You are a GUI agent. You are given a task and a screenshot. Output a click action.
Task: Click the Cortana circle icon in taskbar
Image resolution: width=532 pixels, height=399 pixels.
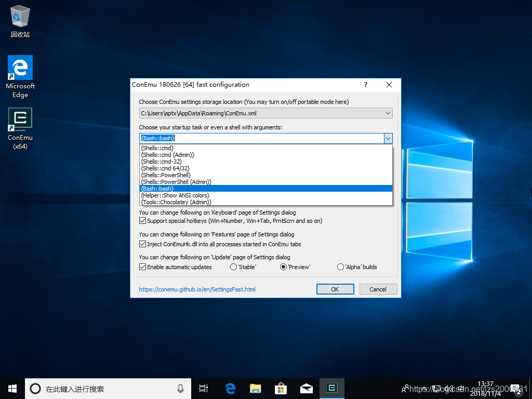pyautogui.click(x=35, y=389)
